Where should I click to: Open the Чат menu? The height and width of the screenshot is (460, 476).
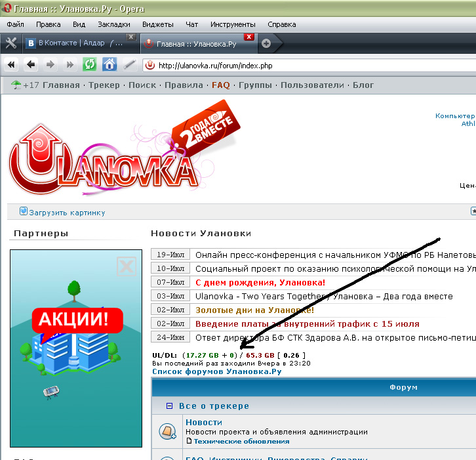click(191, 24)
